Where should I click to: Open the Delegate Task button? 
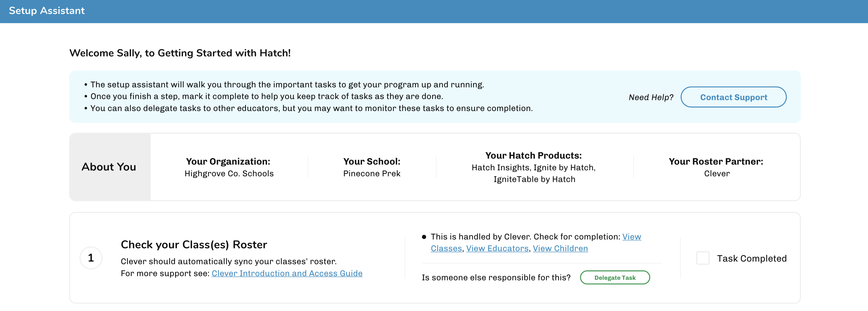click(x=615, y=278)
